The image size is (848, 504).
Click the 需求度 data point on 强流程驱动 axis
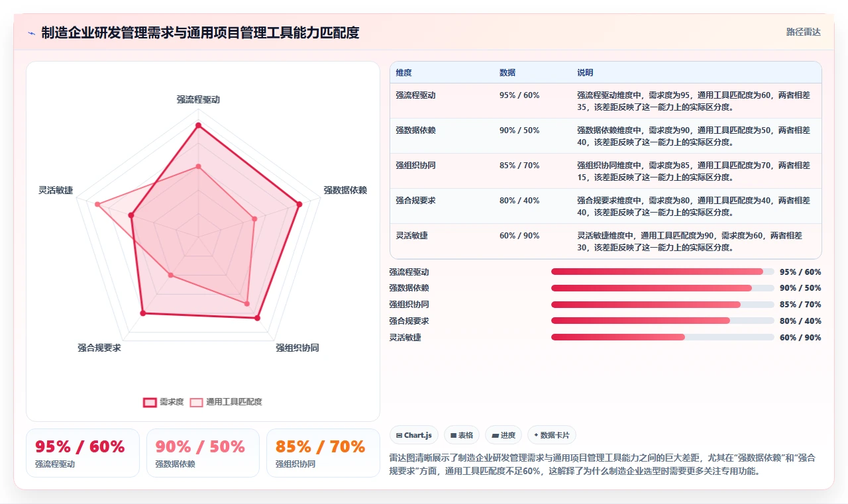point(198,125)
